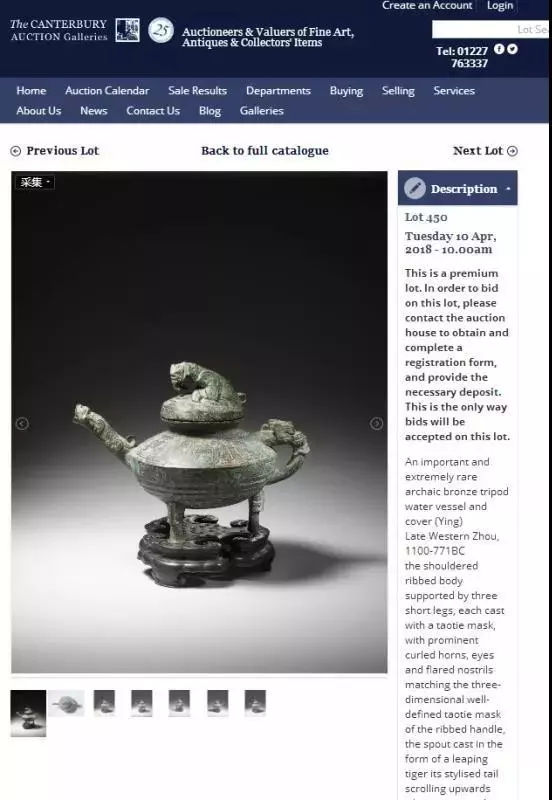Click the Previous Lot arrow icon

click(x=16, y=151)
